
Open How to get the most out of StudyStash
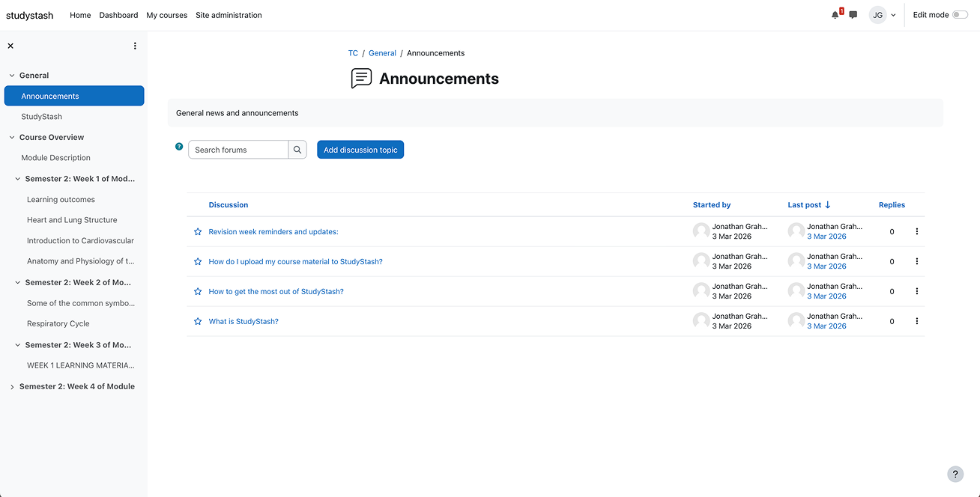[x=276, y=292]
